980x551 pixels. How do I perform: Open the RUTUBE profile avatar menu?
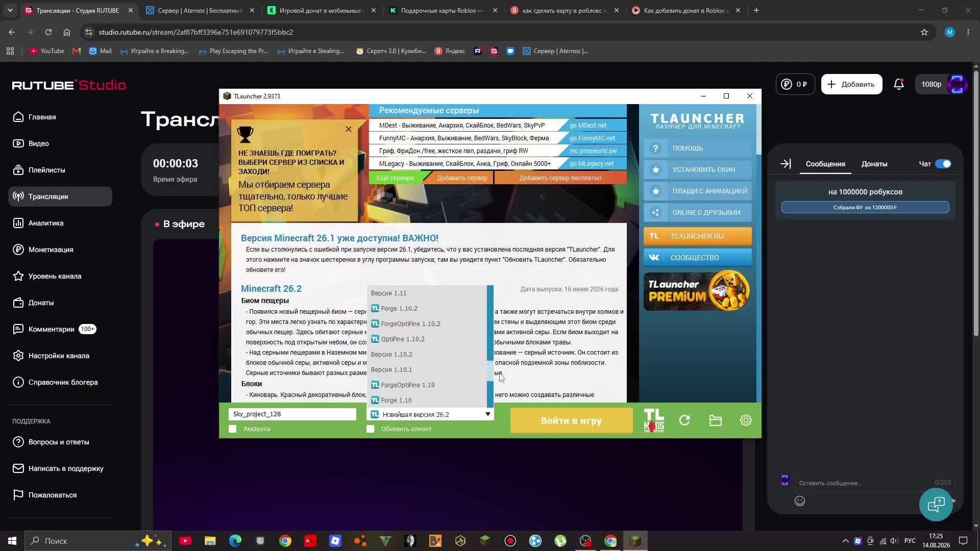[x=957, y=84]
